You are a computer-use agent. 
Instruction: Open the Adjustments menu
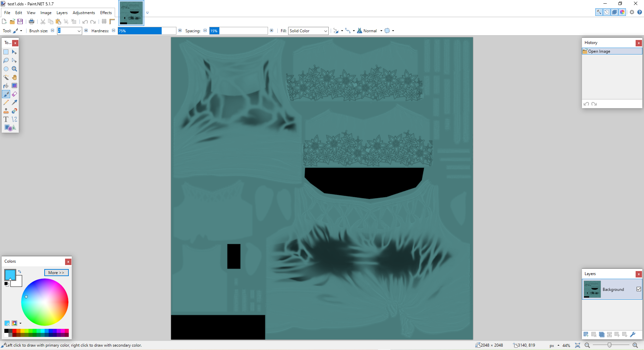[84, 13]
